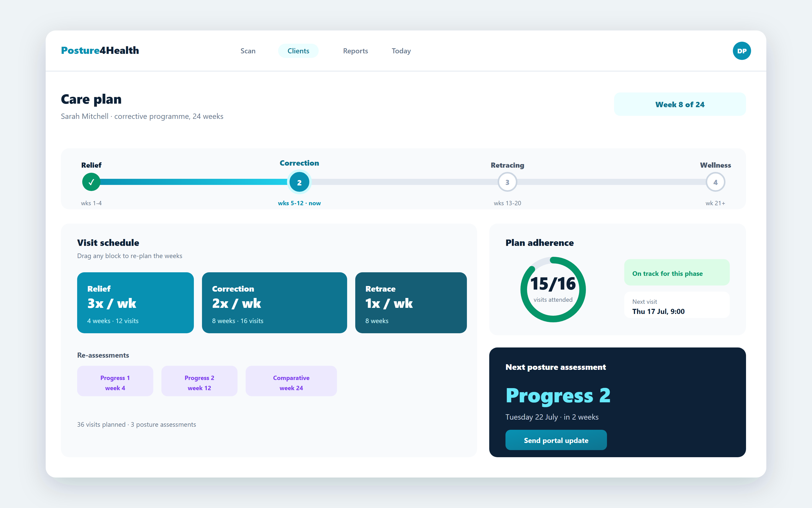Click the Posture4Health logo
This screenshot has height=508, width=812.
100,50
